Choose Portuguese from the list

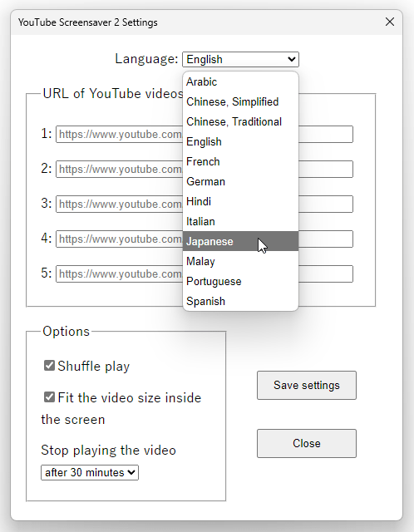click(240, 281)
